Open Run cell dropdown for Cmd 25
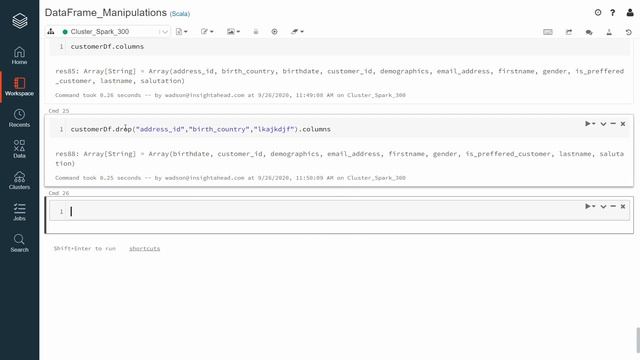Screen dimensions: 640x360 pyautogui.click(x=590, y=124)
